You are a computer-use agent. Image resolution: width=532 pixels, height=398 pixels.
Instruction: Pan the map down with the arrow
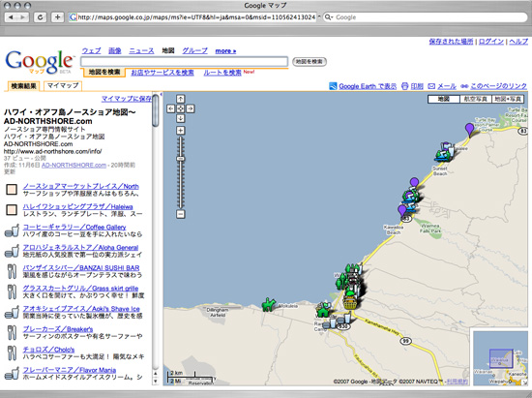[181, 118]
